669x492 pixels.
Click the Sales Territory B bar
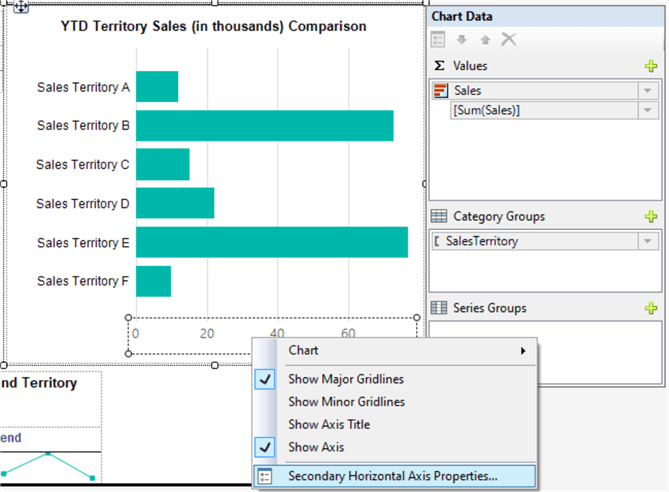[x=264, y=126]
